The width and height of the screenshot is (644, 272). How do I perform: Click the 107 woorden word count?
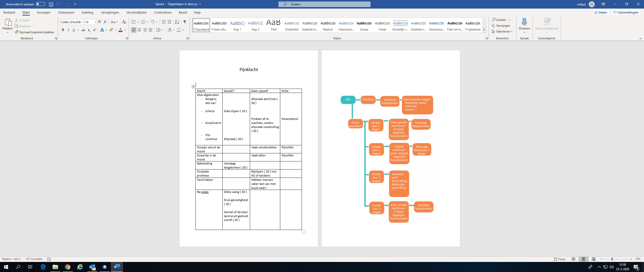pyautogui.click(x=34, y=259)
